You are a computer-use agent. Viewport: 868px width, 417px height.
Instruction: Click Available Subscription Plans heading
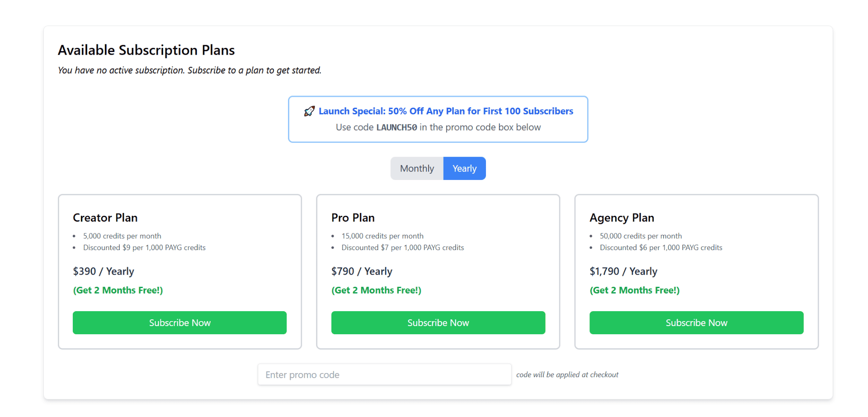tap(146, 50)
